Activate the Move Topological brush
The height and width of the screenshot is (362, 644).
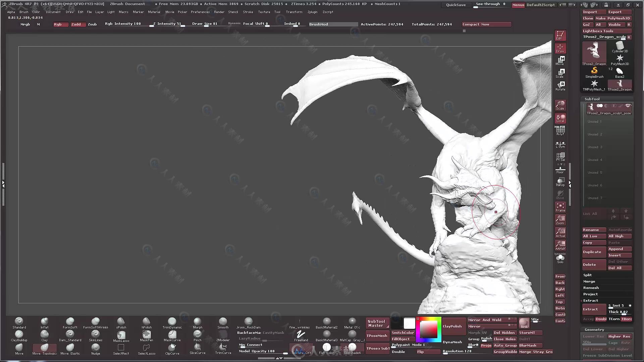pos(45,349)
